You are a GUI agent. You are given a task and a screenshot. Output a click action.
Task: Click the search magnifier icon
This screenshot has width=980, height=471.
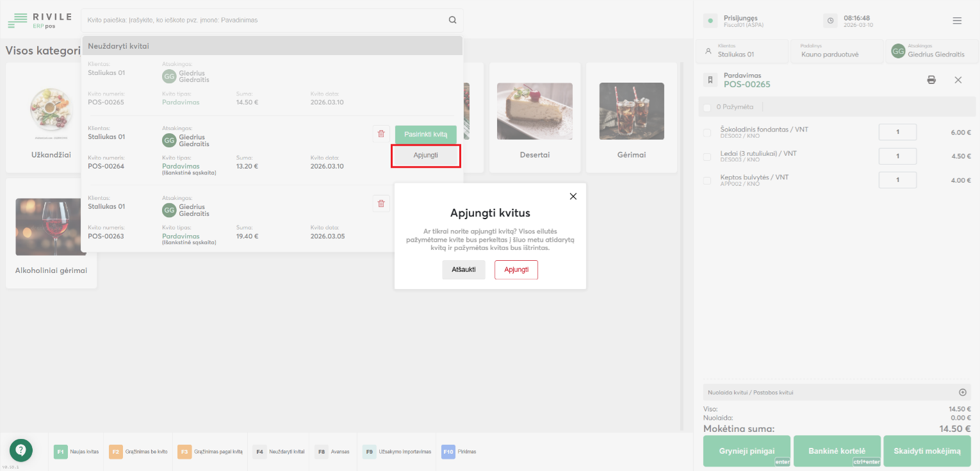click(452, 20)
